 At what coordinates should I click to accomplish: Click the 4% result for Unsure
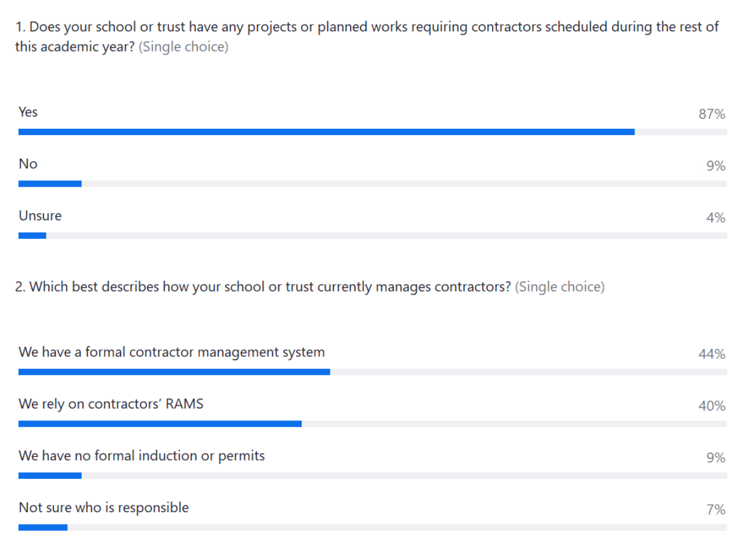pos(715,218)
